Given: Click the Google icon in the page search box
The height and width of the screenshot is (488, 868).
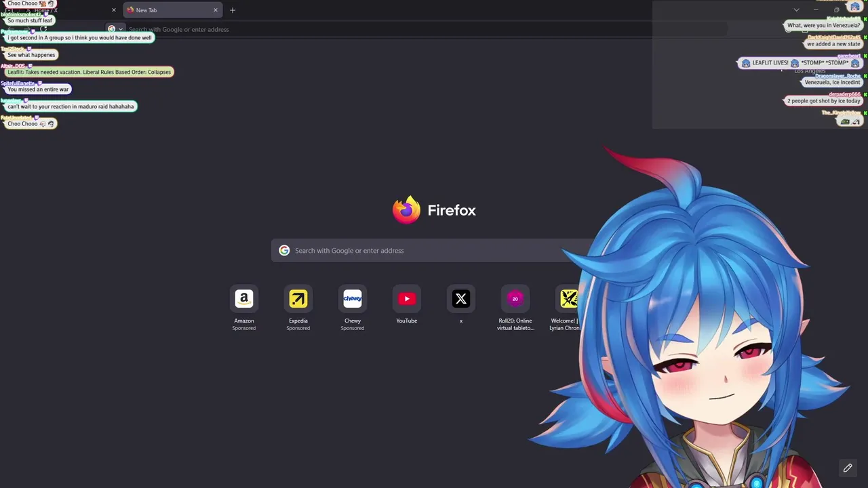Looking at the screenshot, I should [284, 251].
